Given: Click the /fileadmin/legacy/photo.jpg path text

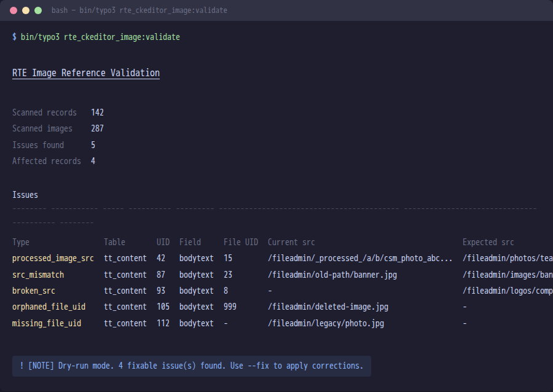Looking at the screenshot, I should (x=326, y=323).
